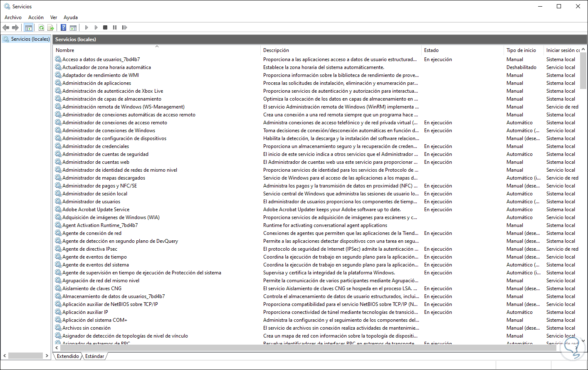Click the Refresh toolbar icon
The width and height of the screenshot is (588, 370).
tap(41, 28)
